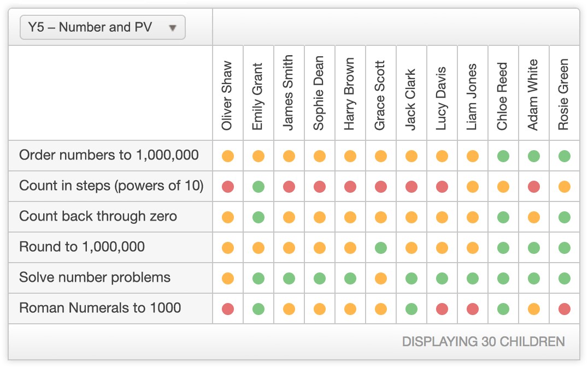Click Grace Scott's orange dot for Solve number problems
Image resolution: width=588 pixels, height=368 pixels.
[381, 278]
